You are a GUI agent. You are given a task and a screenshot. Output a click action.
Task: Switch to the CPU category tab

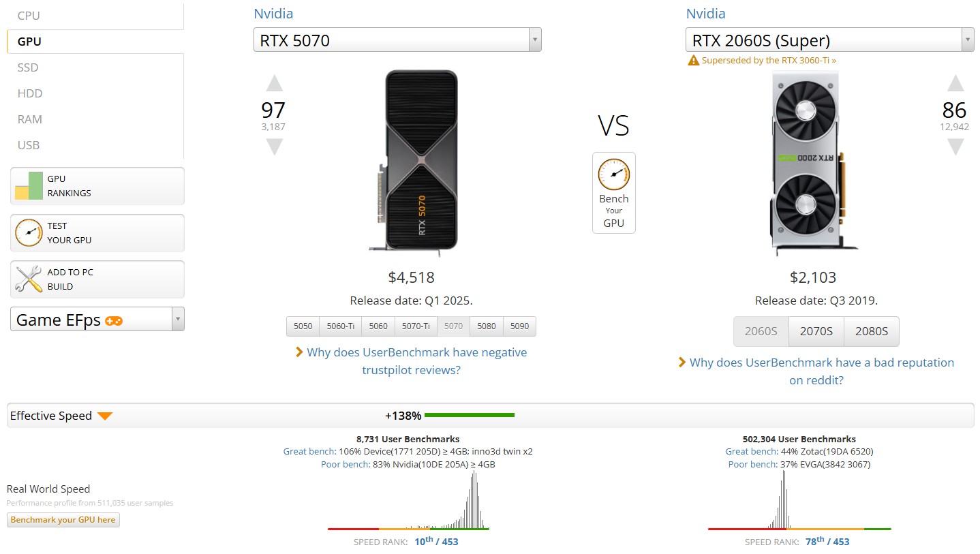click(x=29, y=15)
